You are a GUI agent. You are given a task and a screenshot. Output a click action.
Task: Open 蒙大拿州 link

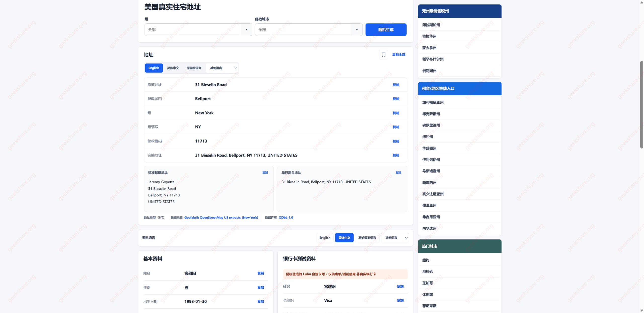429,48
